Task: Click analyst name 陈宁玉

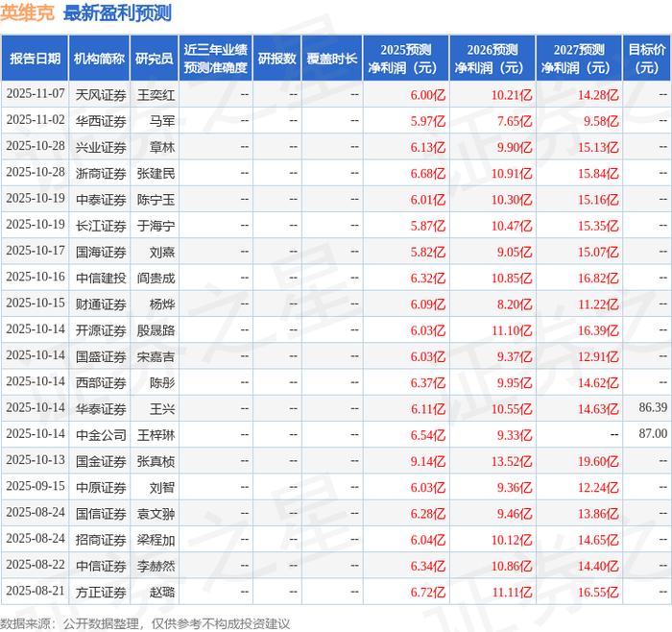Action: coord(156,200)
